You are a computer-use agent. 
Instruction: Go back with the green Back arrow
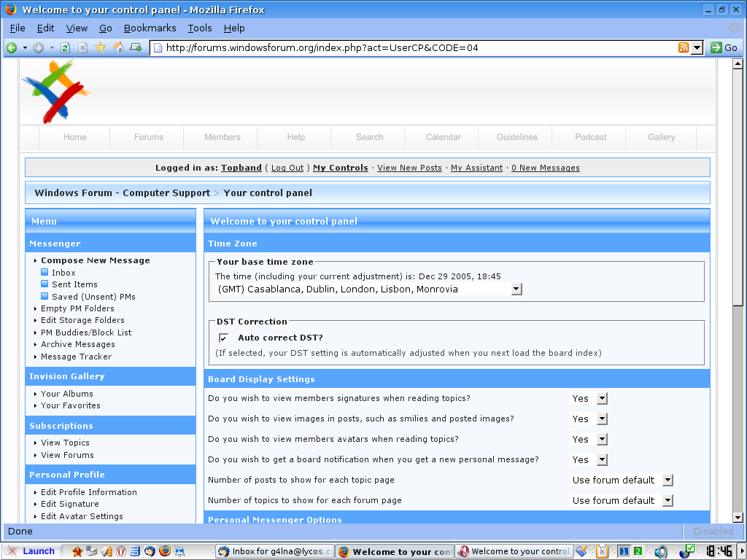[x=12, y=47]
